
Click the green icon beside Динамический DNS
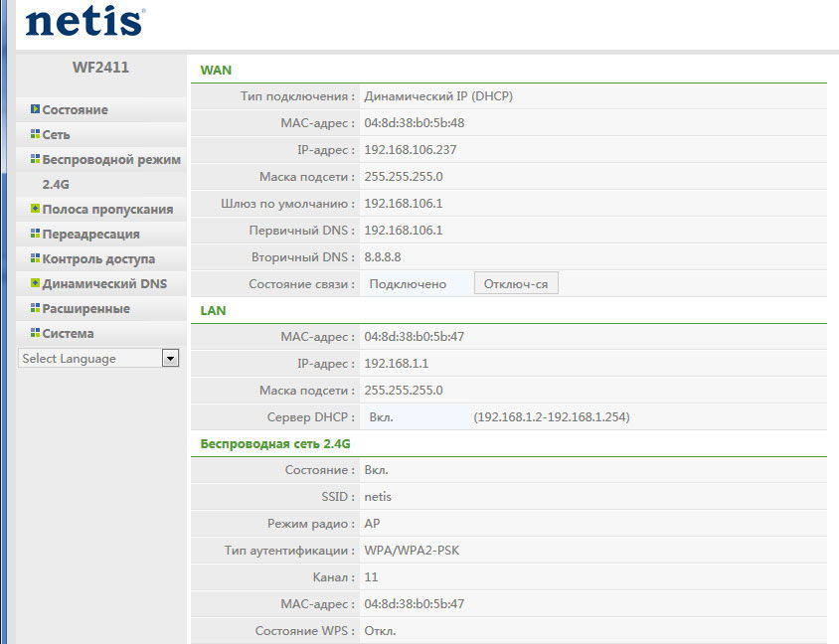pyautogui.click(x=35, y=283)
